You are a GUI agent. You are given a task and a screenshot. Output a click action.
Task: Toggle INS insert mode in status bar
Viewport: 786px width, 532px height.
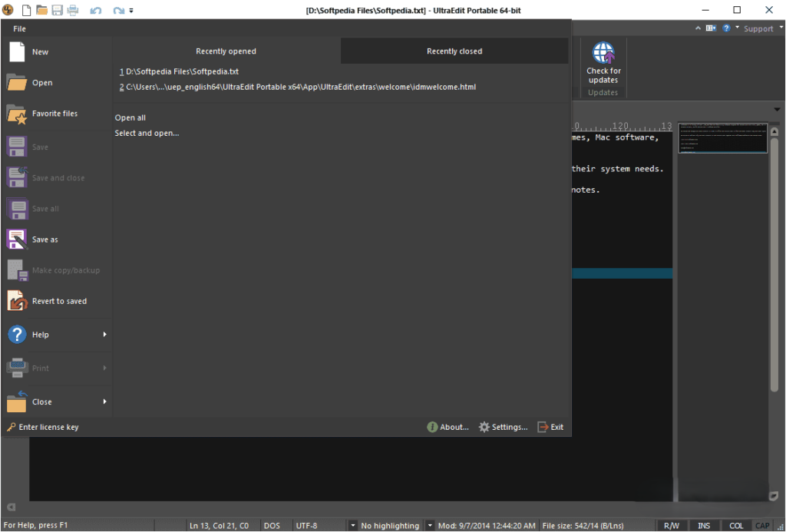(704, 526)
